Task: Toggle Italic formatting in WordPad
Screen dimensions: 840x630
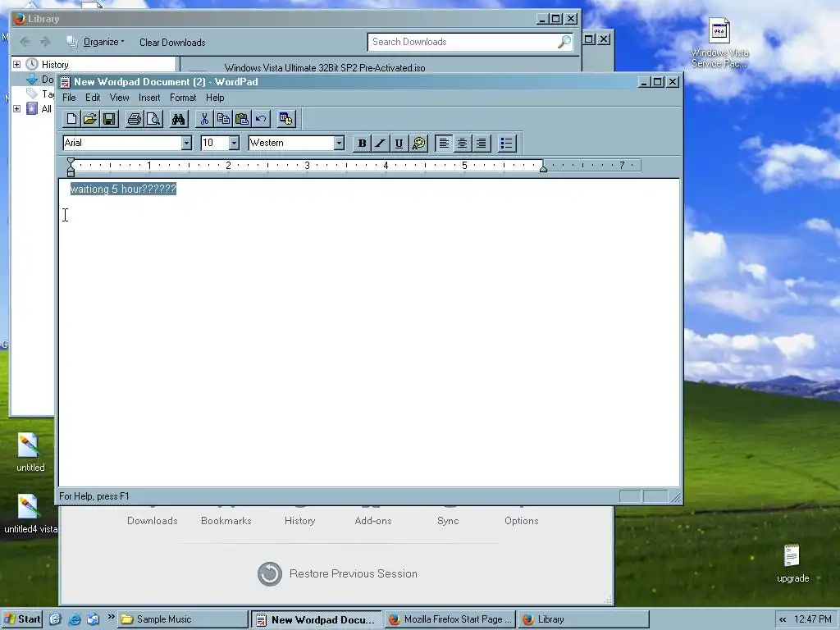Action: 381,143
